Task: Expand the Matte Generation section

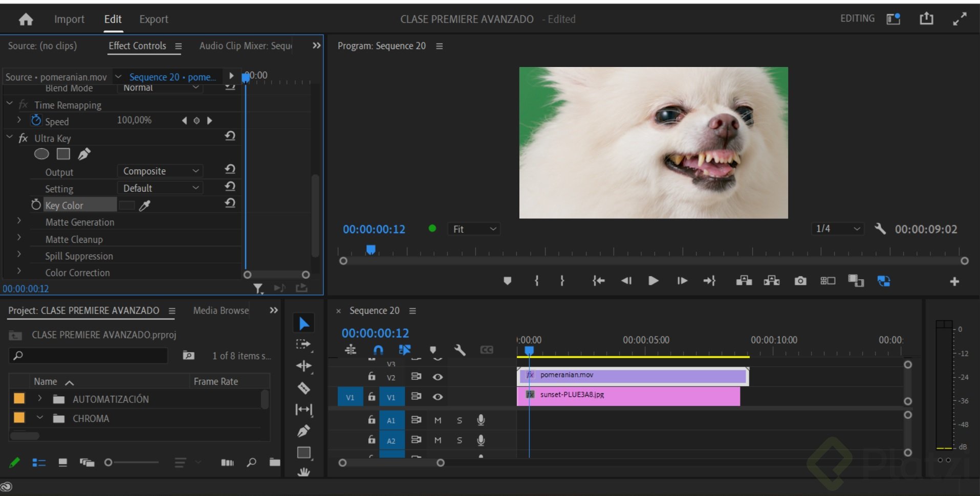Action: pyautogui.click(x=19, y=222)
